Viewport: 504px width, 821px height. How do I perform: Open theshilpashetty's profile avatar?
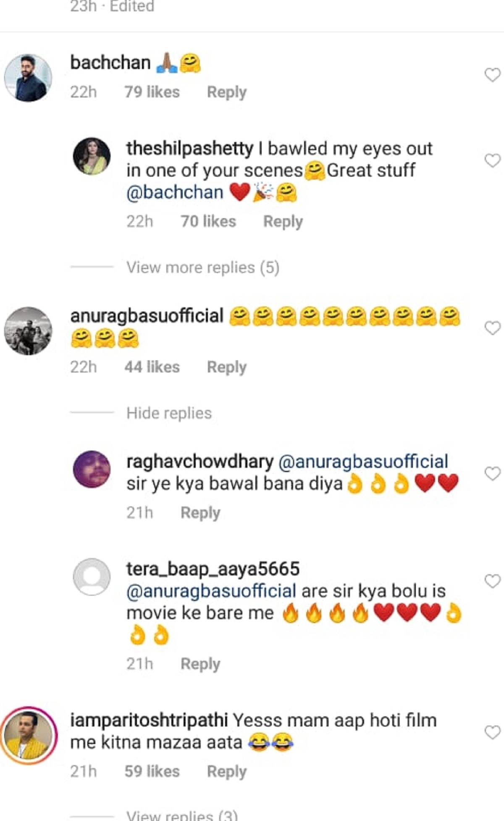(92, 156)
